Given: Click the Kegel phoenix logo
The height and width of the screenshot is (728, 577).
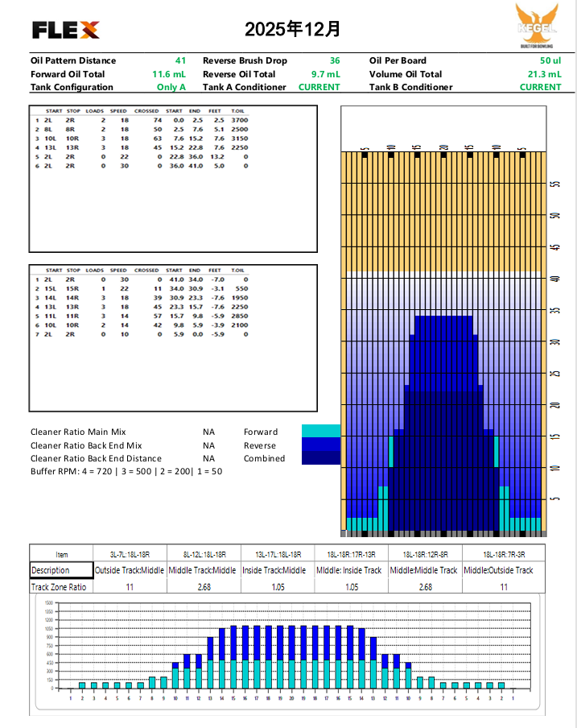Looking at the screenshot, I should click(535, 24).
